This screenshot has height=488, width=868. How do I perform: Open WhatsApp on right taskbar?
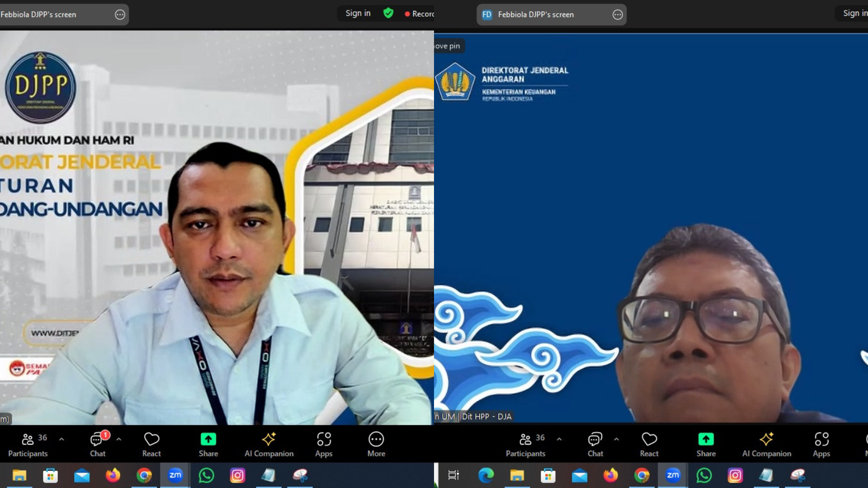(704, 475)
